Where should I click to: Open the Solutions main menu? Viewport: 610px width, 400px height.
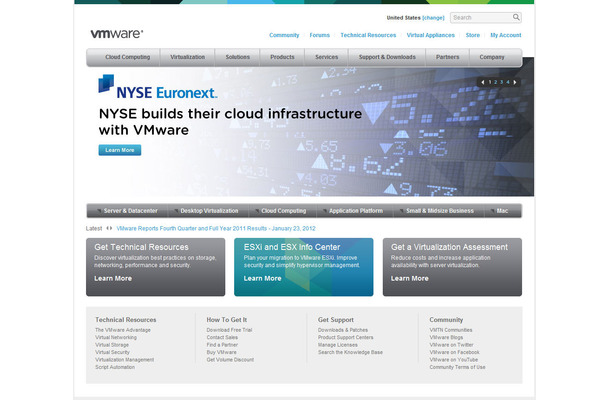click(237, 57)
